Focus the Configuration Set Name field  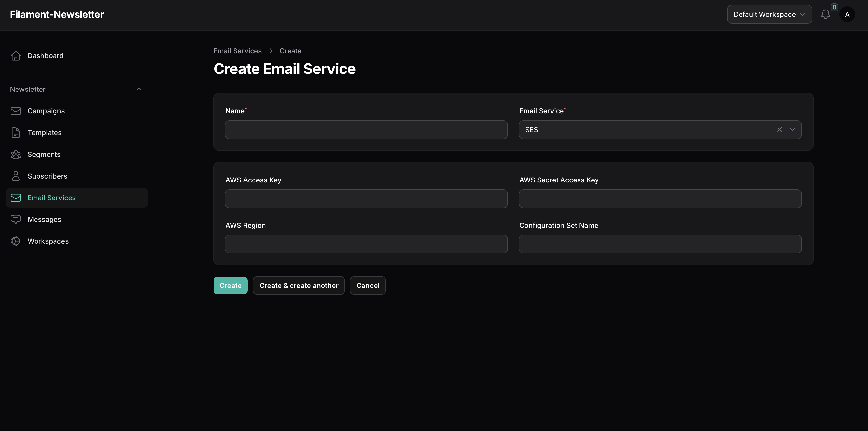tap(660, 244)
